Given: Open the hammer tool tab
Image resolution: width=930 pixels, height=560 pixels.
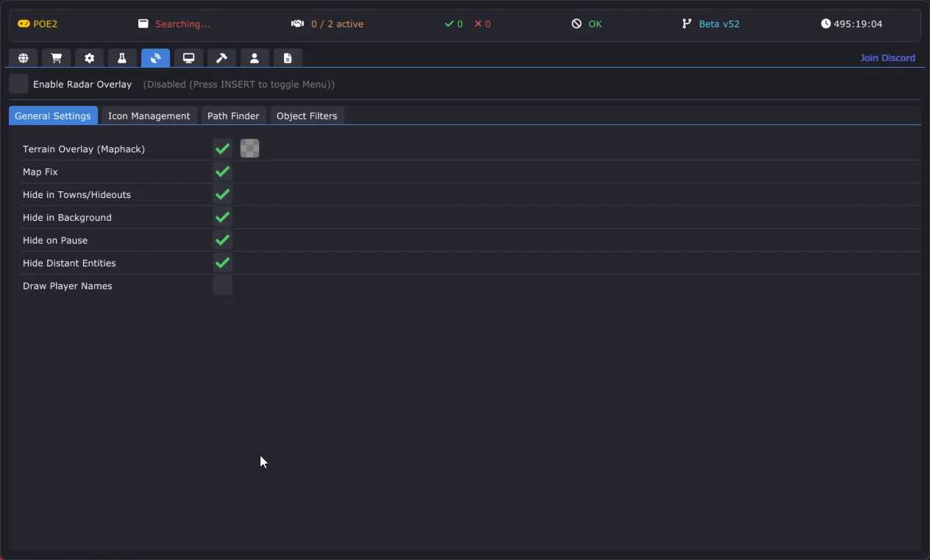Looking at the screenshot, I should (221, 58).
